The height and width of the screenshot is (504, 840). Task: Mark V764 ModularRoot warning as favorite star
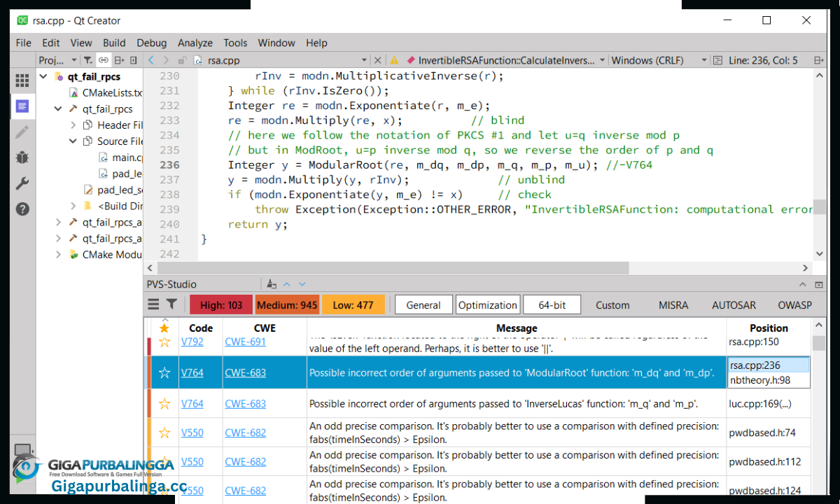[x=164, y=373]
